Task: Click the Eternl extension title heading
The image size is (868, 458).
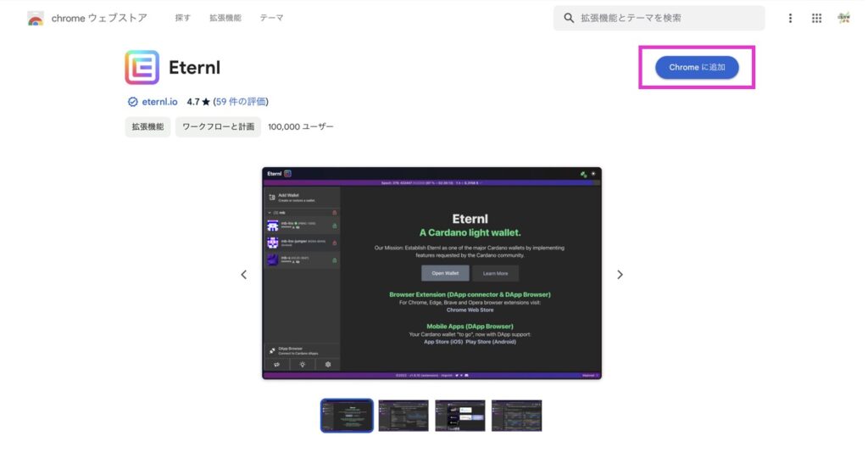Action: point(194,68)
